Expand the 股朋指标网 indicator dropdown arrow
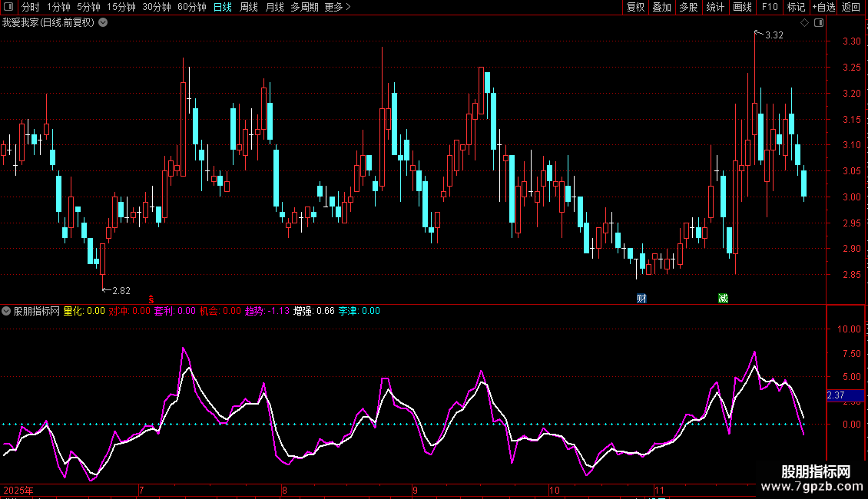868x499 pixels. (7, 311)
